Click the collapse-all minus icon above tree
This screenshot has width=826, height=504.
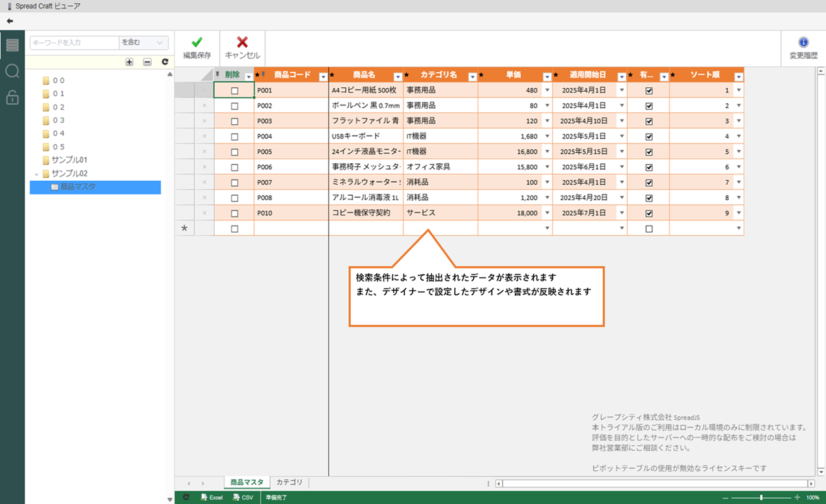pos(147,62)
